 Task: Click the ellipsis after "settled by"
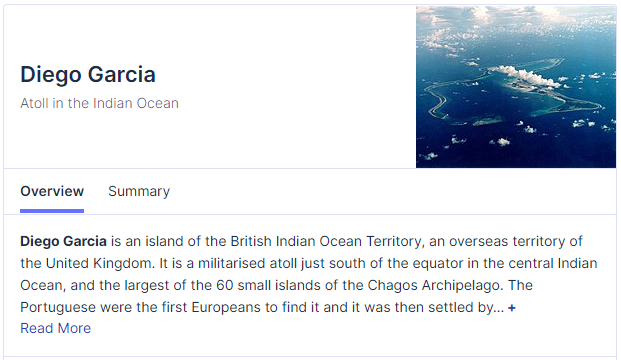coord(499,309)
